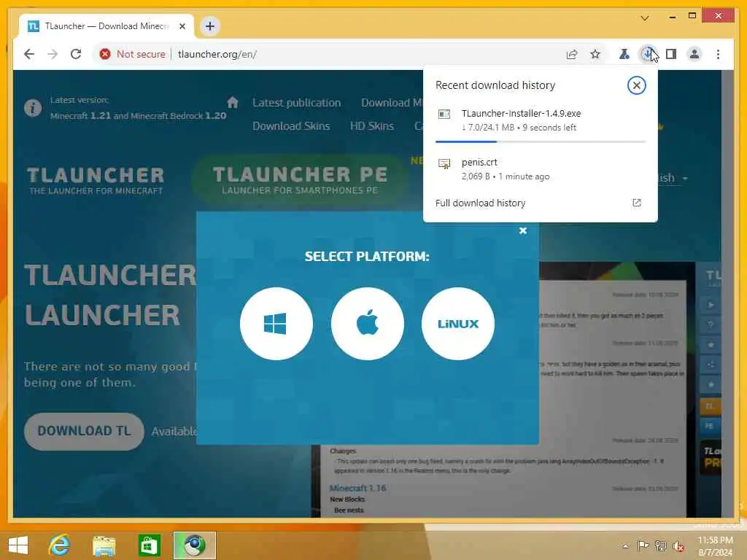This screenshot has height=560, width=747.
Task: Open Full download history link
Action: point(480,203)
